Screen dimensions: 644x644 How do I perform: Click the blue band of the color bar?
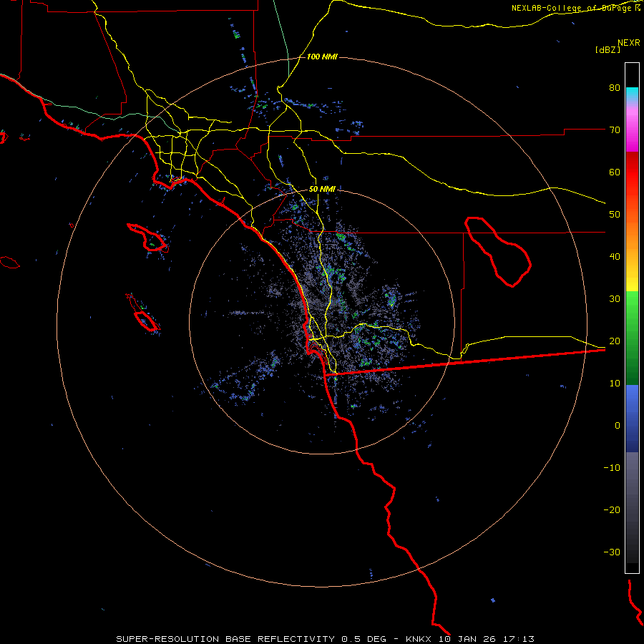coord(632,418)
